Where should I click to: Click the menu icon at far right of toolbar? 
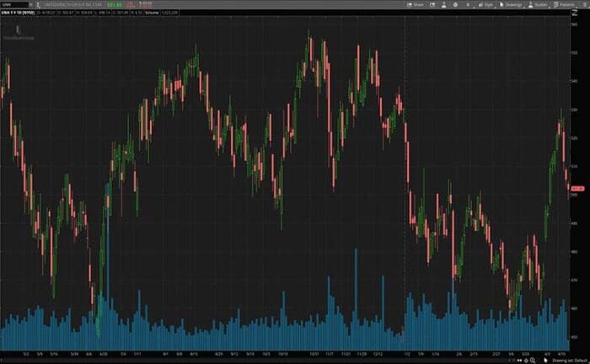point(584,4)
